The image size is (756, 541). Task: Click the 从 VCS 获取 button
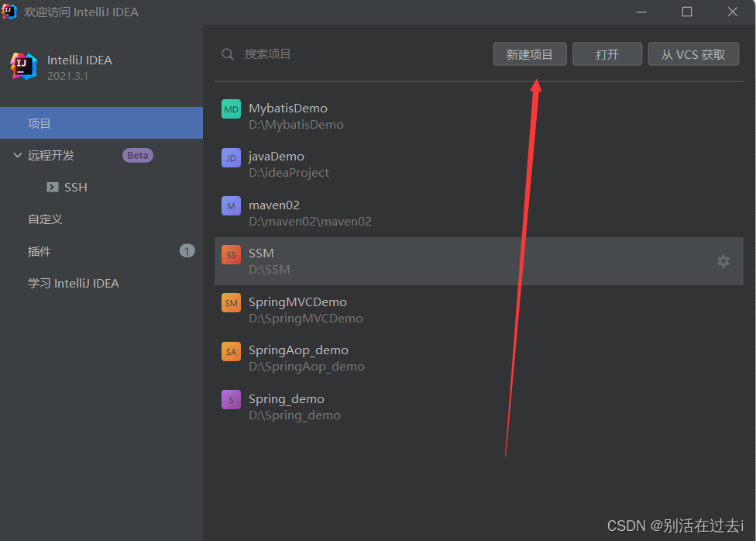click(x=693, y=54)
